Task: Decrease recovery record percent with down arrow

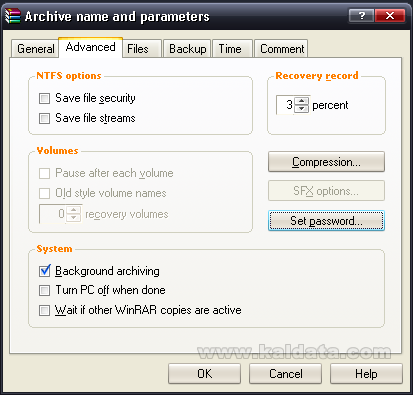Action: [302, 109]
